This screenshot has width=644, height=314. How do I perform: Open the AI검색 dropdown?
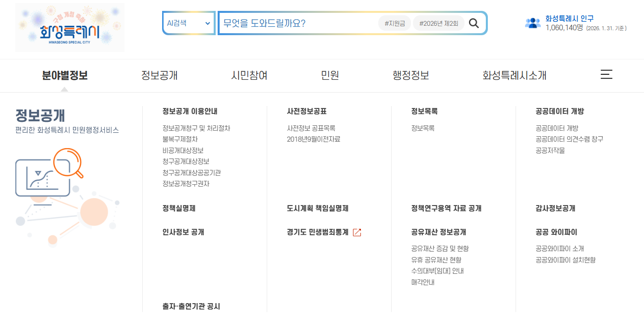click(188, 23)
